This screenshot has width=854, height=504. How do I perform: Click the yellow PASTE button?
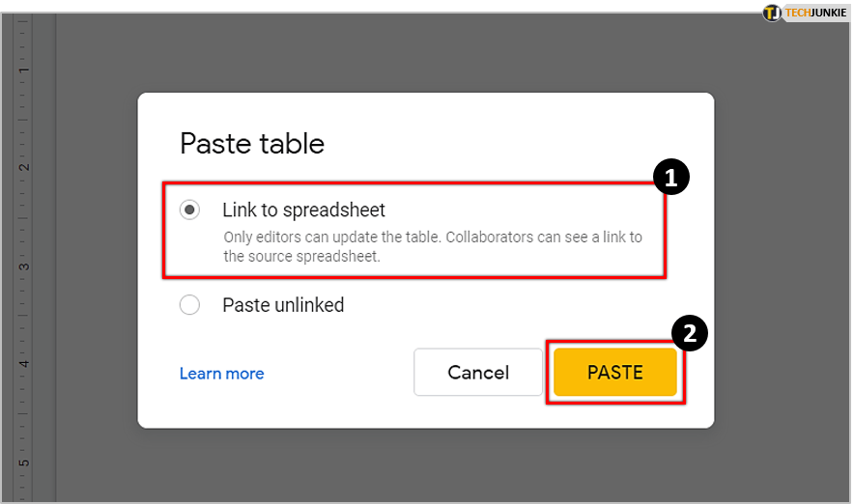(x=614, y=373)
